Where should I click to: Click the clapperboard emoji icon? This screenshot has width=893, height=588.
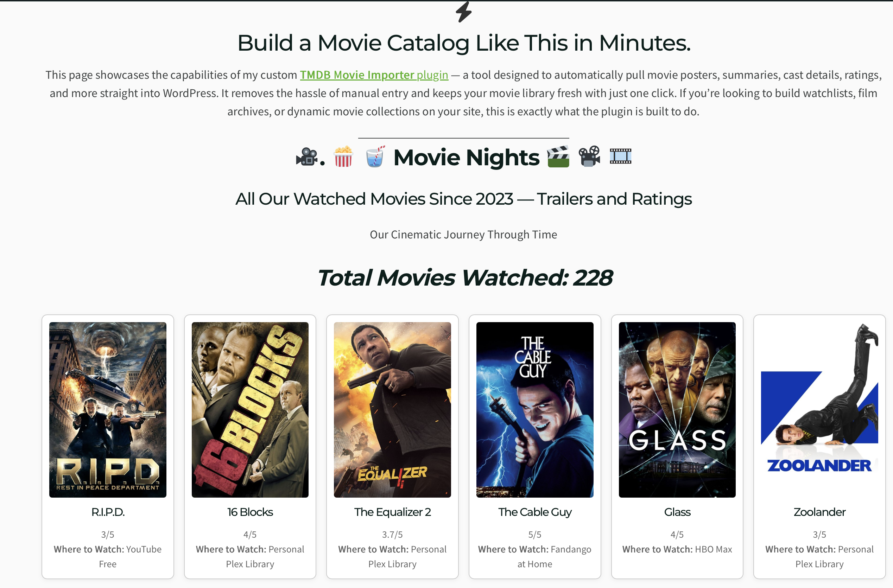[558, 156]
